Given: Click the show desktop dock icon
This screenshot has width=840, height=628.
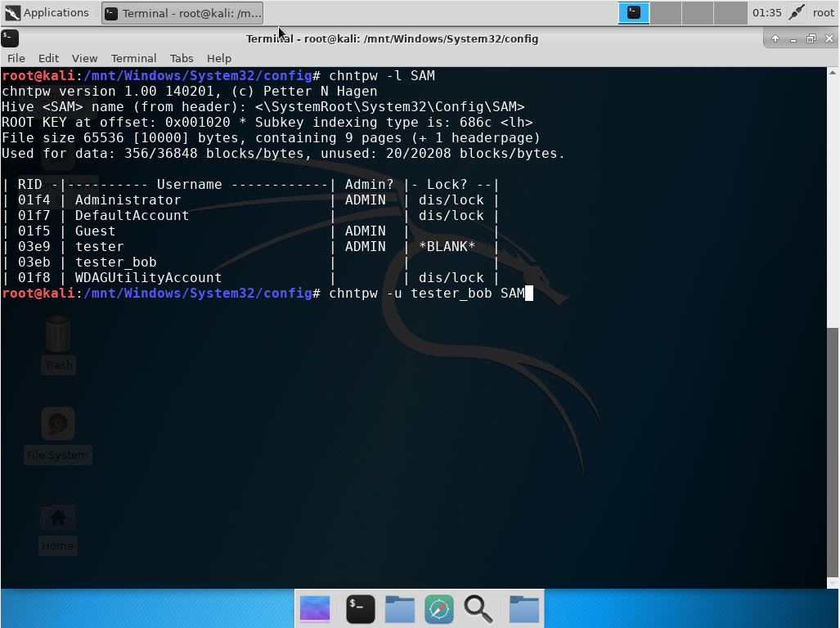Looking at the screenshot, I should [x=315, y=608].
